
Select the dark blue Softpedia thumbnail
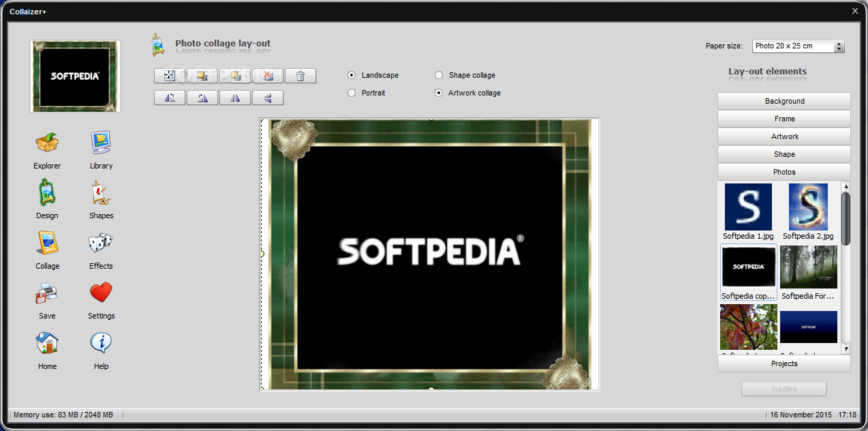809,327
